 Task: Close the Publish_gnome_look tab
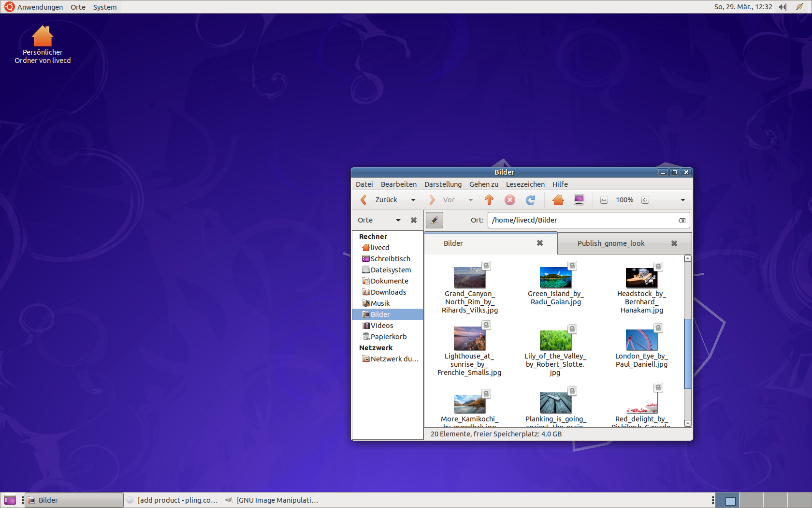pyautogui.click(x=674, y=243)
